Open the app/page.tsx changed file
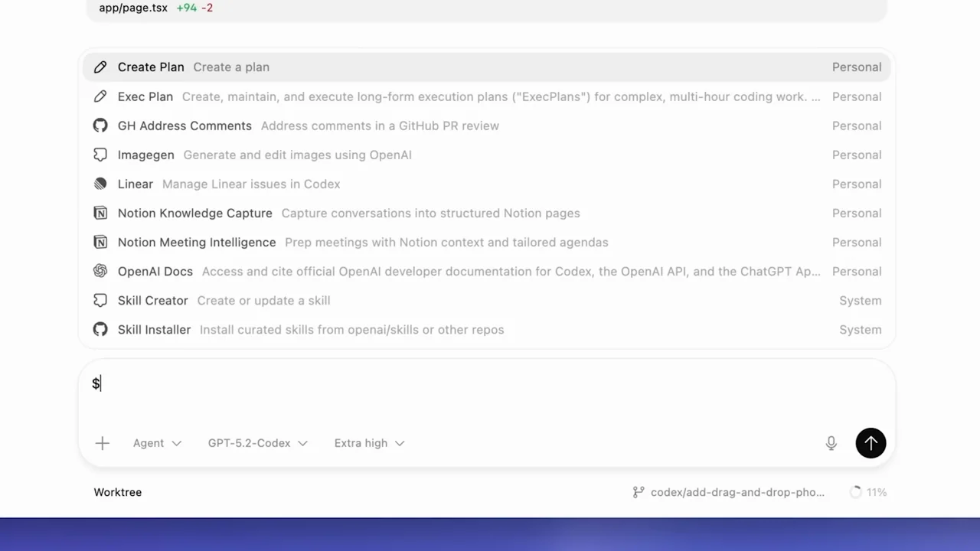Screen dimensions: 980x551 tap(133, 8)
